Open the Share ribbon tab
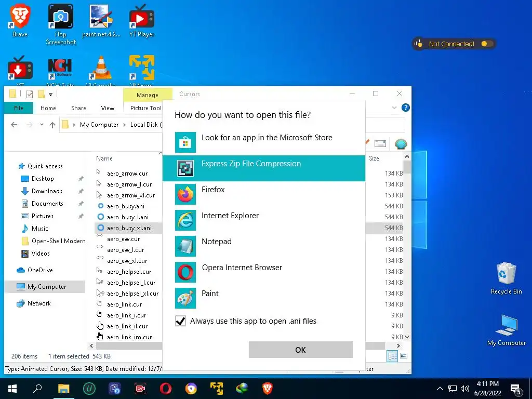532x399 pixels. point(78,108)
